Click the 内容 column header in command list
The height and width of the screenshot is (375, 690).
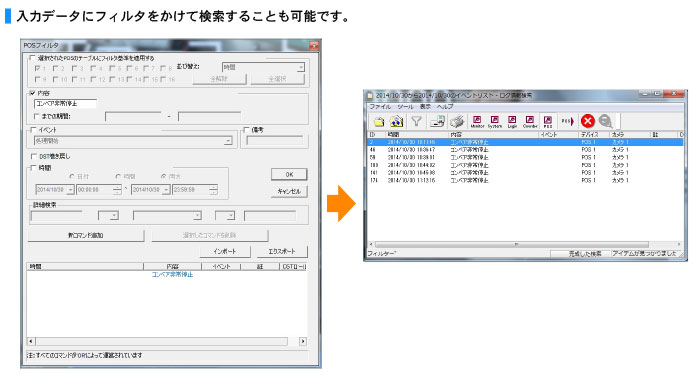172,266
